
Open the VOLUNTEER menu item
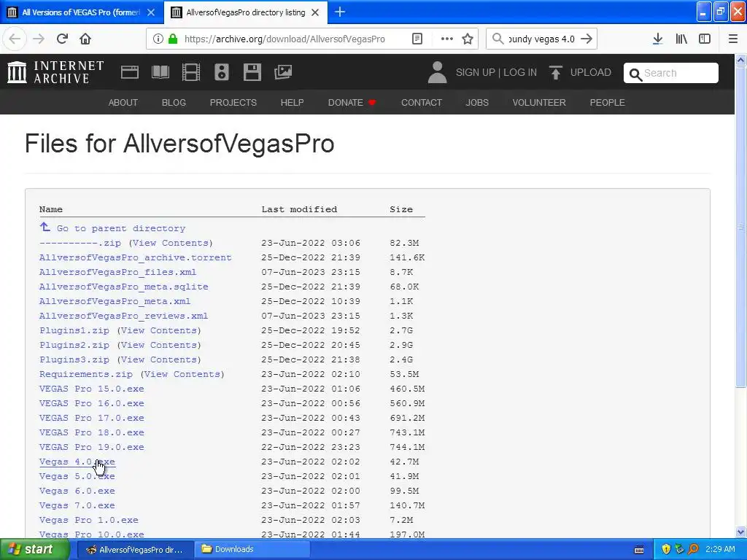click(x=539, y=102)
